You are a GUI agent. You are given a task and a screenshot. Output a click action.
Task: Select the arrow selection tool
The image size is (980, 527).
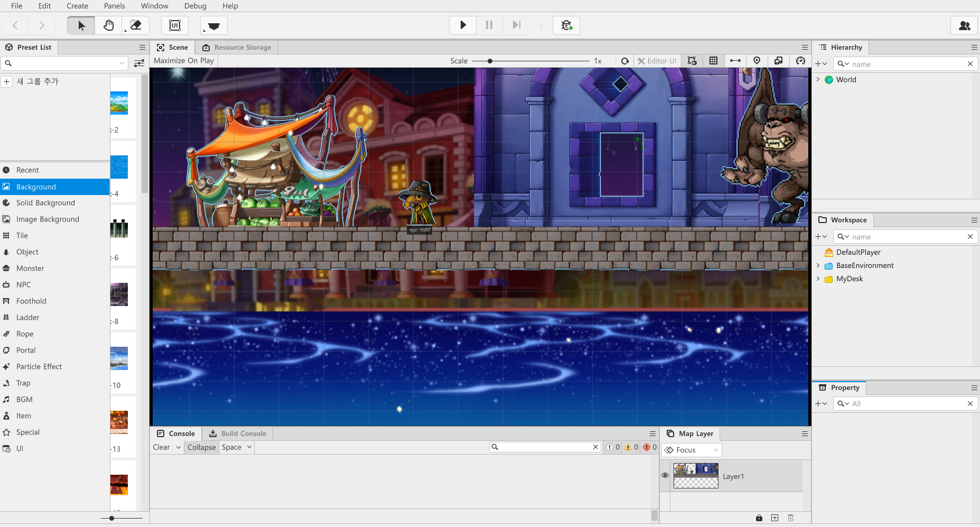(x=81, y=25)
